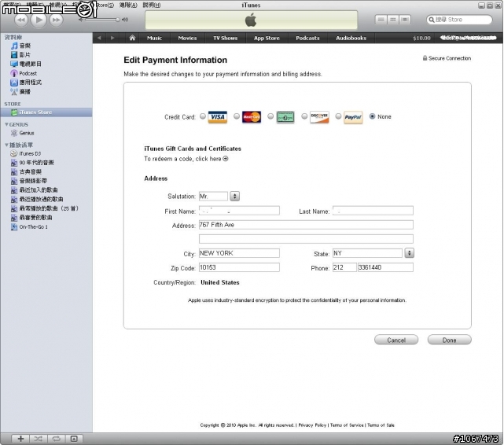Open the App Store tab
The width and height of the screenshot is (504, 445).
coord(267,38)
